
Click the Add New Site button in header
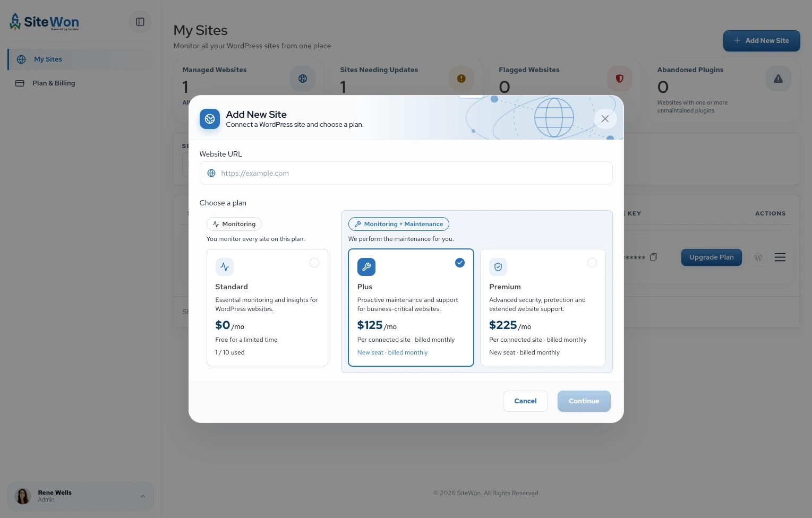pos(762,41)
